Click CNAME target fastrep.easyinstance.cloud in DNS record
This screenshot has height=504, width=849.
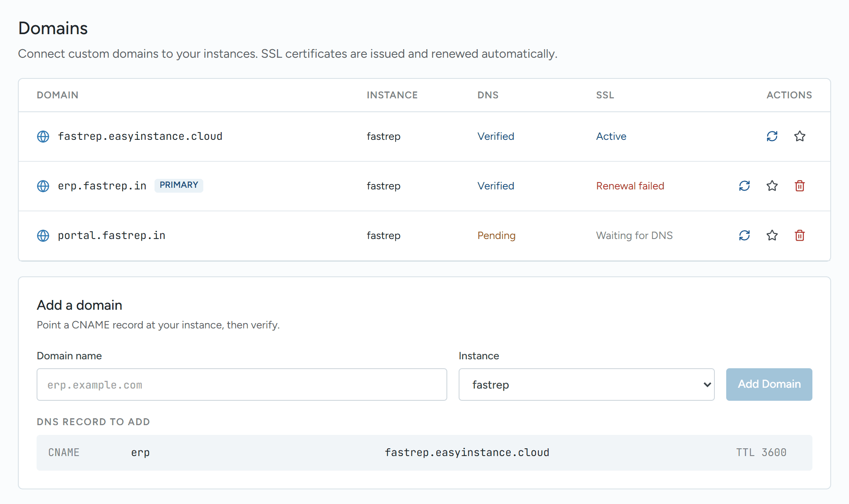pyautogui.click(x=467, y=452)
